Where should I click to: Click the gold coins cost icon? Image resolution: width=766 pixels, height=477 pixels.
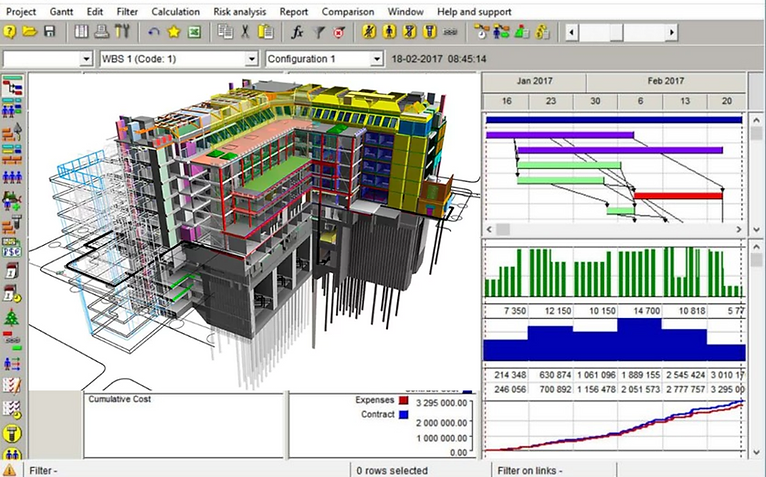(542, 32)
